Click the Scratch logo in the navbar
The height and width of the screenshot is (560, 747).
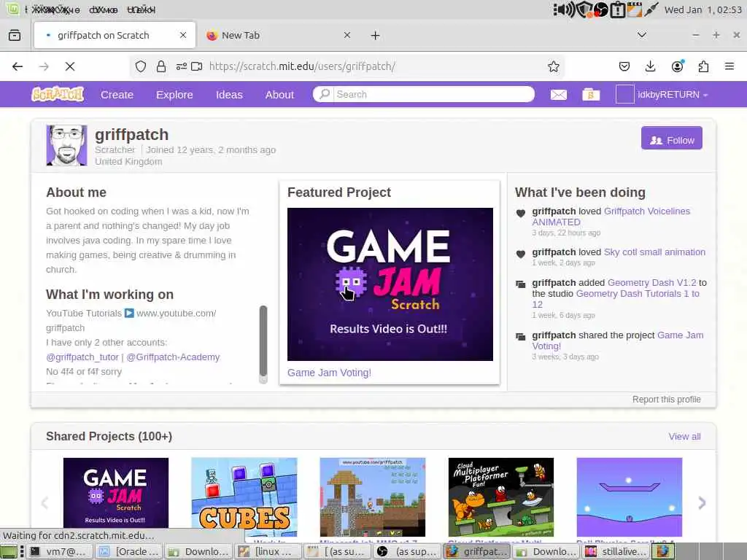(58, 94)
